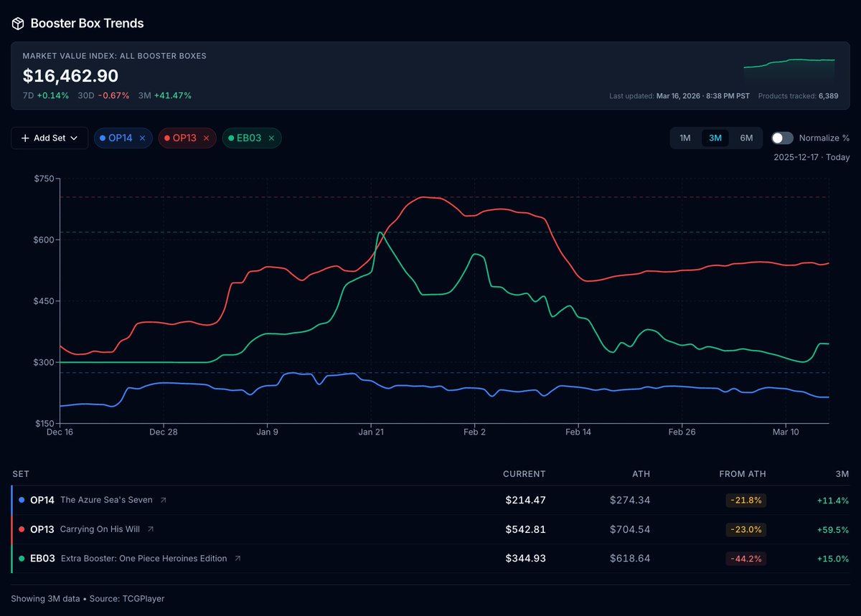Click the OP14 ATH value $274.34
861x616 pixels.
[630, 501]
